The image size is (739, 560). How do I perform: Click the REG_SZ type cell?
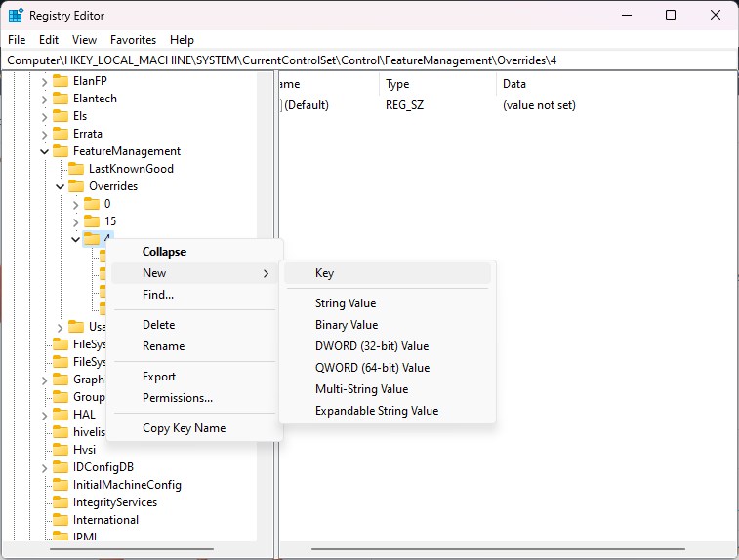point(404,105)
